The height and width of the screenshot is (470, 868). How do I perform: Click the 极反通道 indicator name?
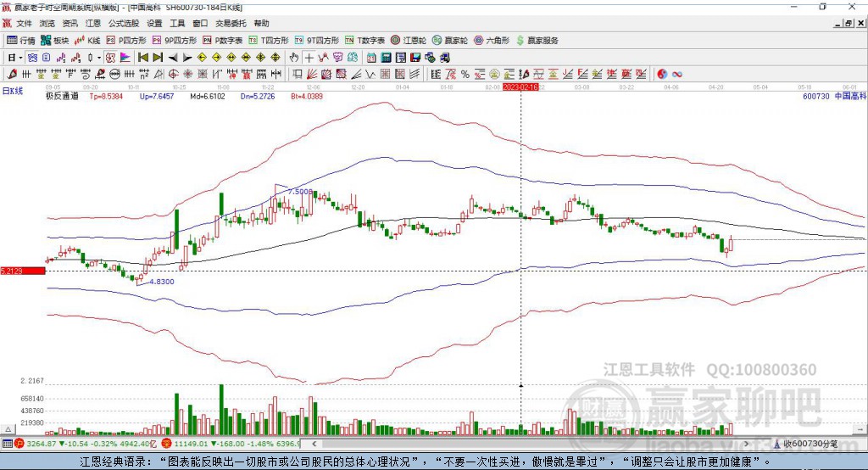pos(62,97)
